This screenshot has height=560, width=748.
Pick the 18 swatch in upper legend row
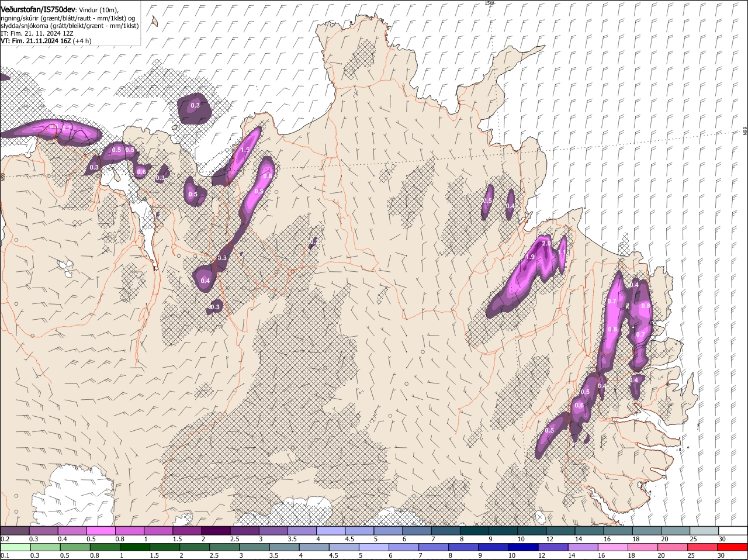tap(647, 531)
